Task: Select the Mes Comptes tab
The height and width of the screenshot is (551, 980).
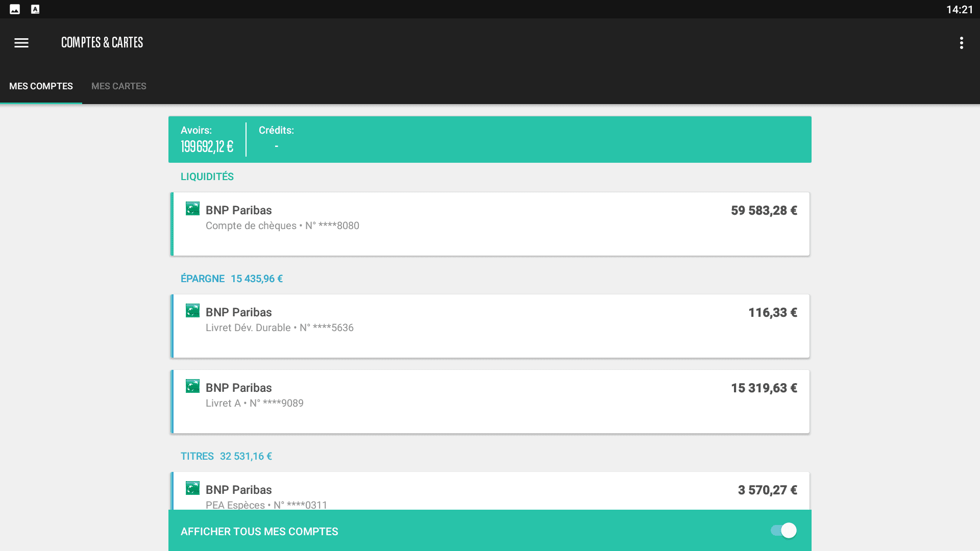Action: tap(41, 86)
